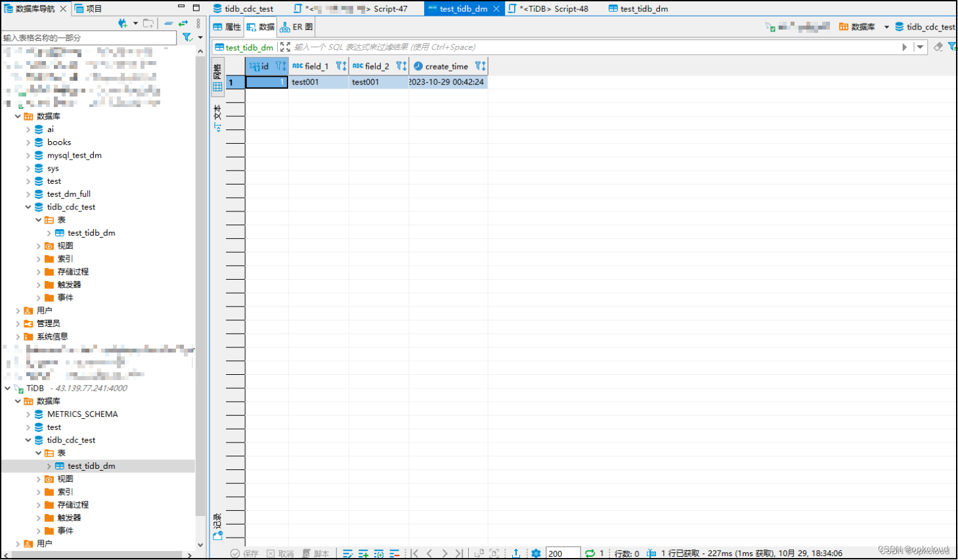The height and width of the screenshot is (560, 958).
Task: Click the duplicate row icon in bottom toolbar
Action: (379, 553)
